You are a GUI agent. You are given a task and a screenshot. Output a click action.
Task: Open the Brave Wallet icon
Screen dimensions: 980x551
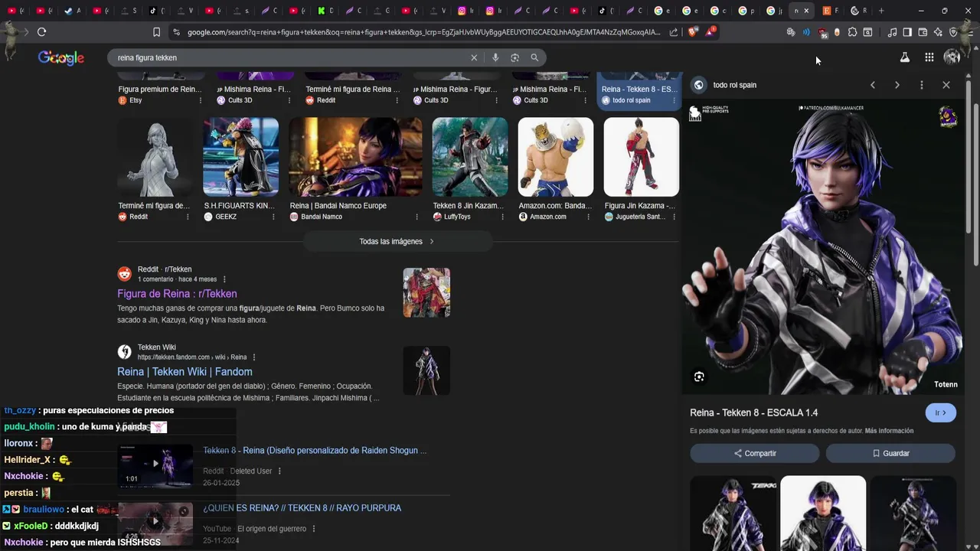[923, 32]
